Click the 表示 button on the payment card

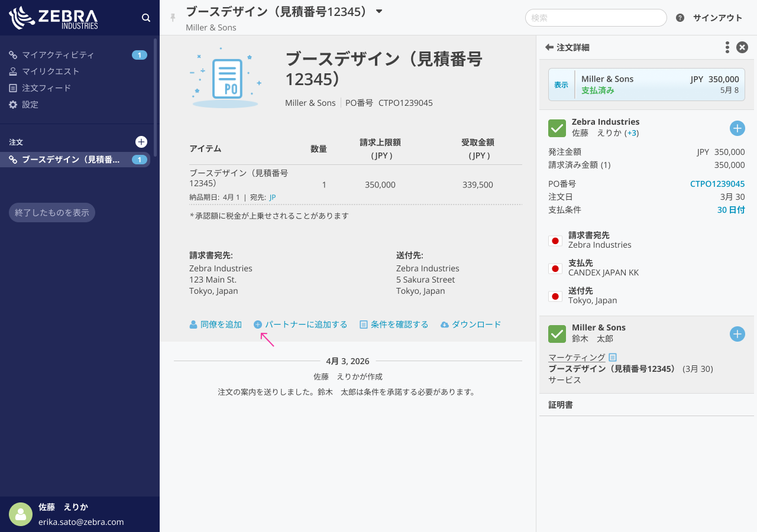click(561, 85)
